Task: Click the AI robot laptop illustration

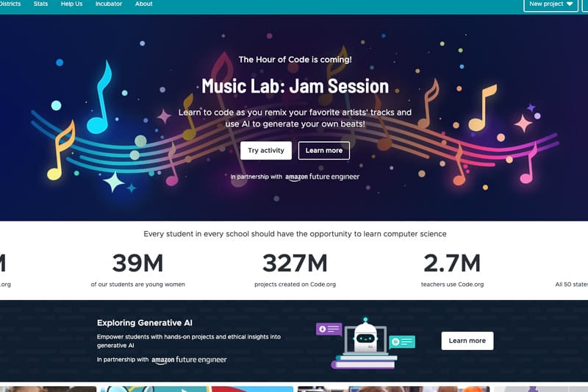Action: tap(365, 343)
